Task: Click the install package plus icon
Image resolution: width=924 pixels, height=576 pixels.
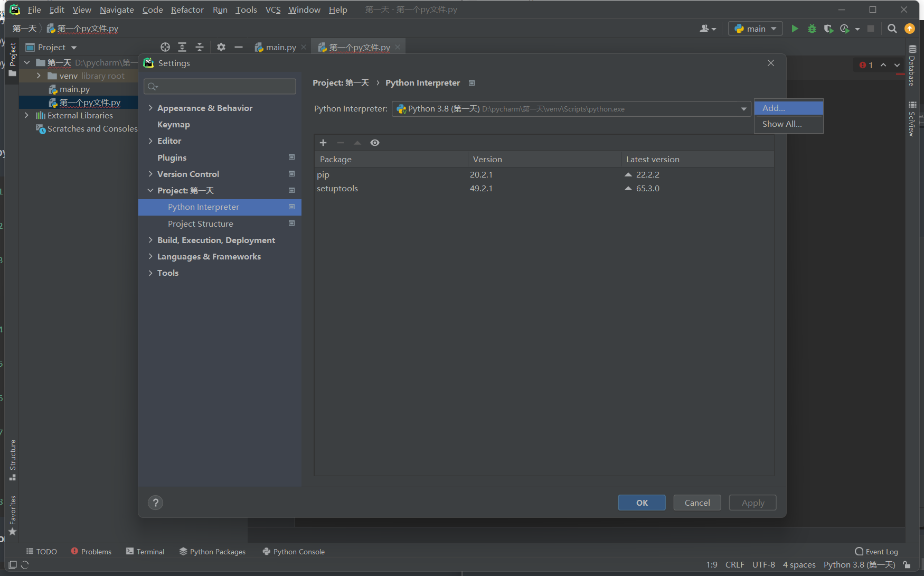Action: 323,143
